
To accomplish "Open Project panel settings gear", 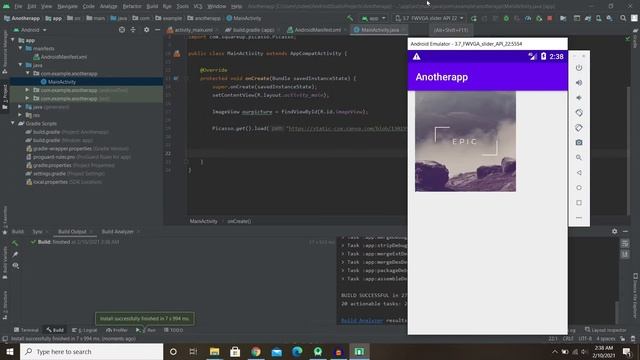I will pyautogui.click(x=147, y=30).
